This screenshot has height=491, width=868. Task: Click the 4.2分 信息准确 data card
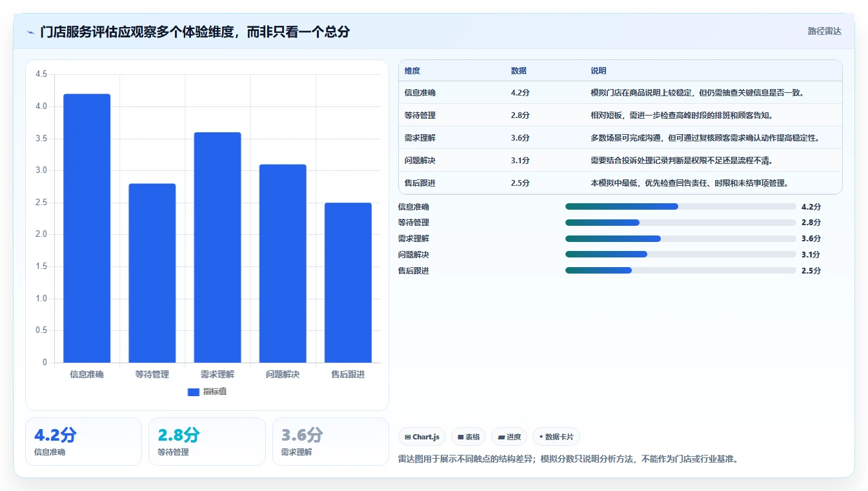coord(83,441)
